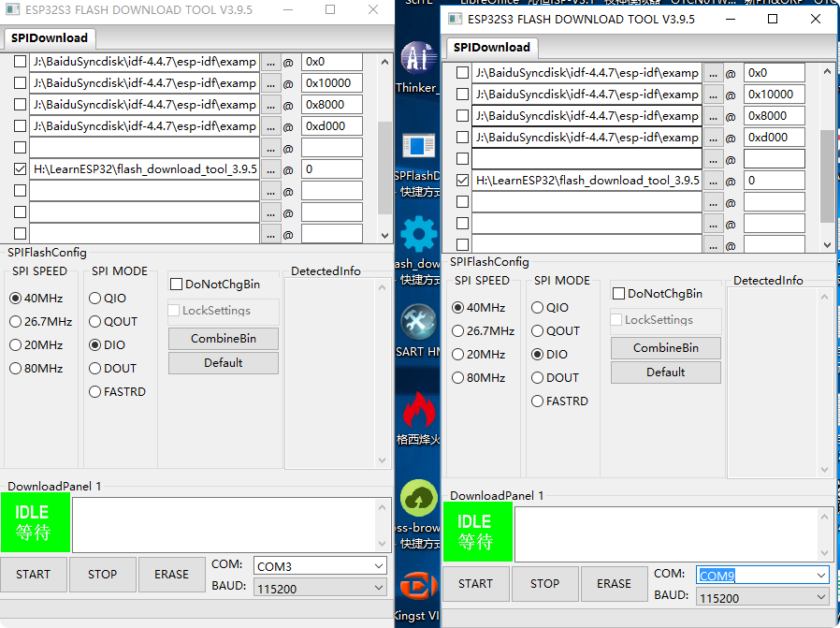The height and width of the screenshot is (628, 840).
Task: Select DIO SPI mode in the COM3 window
Action: (x=107, y=345)
